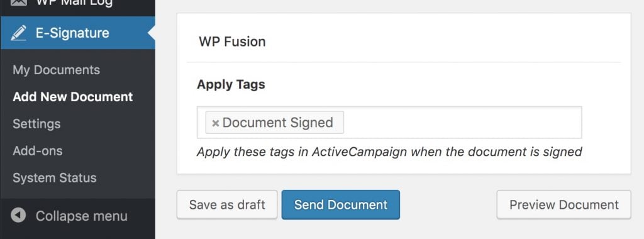The height and width of the screenshot is (239, 644).
Task: Select the Document Signed tag chip
Action: (x=274, y=123)
